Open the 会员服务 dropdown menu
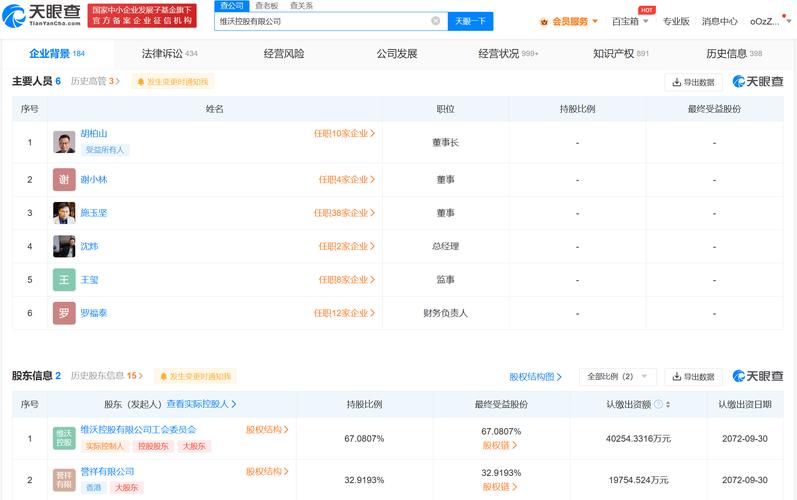Image resolution: width=797 pixels, height=500 pixels. (x=569, y=21)
